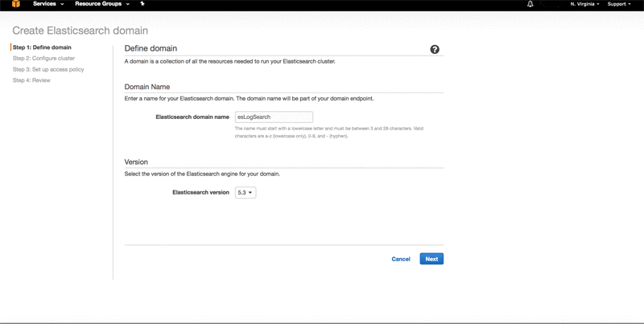Click the 'Define domain' heading
Screen dimensions: 644x324
tap(151, 48)
